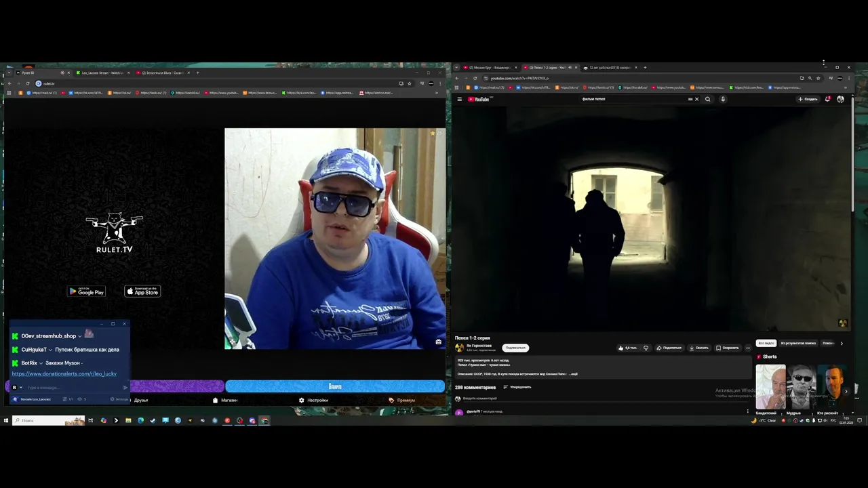868x488 pixels.
Task: Open new tab in YouTube window
Action: 645,67
